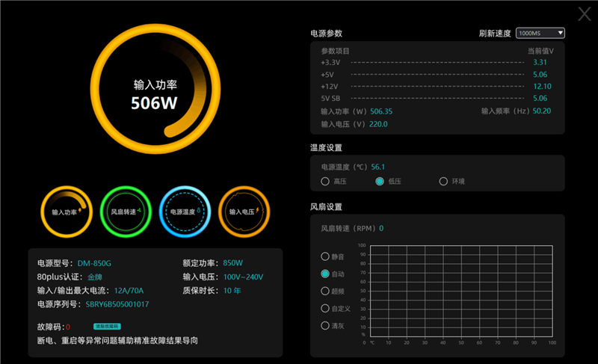Select the orange 输入电压 gauge icon
598x364 pixels.
tap(244, 212)
